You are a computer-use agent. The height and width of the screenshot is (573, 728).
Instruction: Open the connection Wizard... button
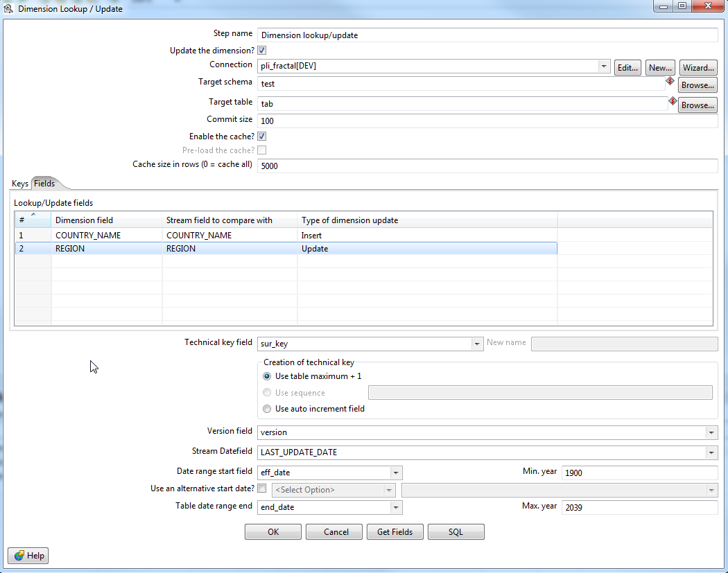click(698, 68)
